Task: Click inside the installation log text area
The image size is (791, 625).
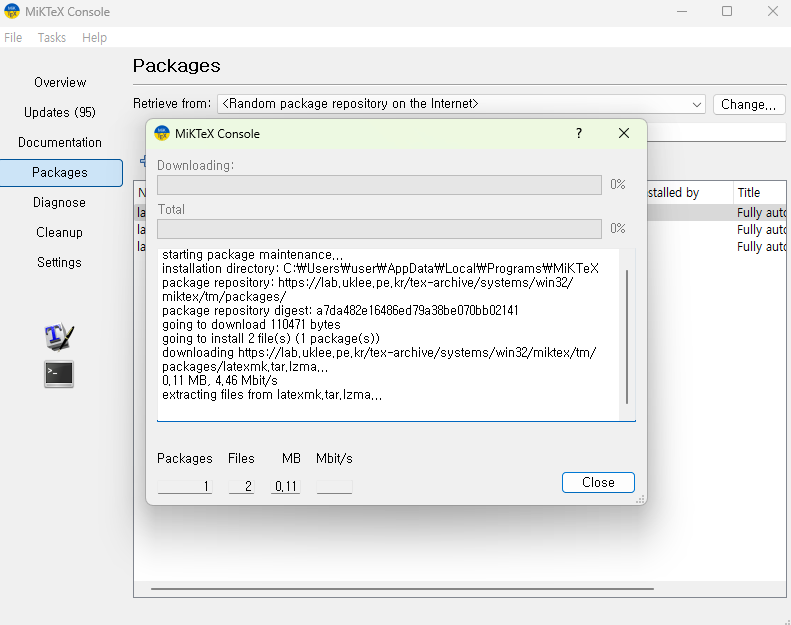Action: click(x=388, y=334)
